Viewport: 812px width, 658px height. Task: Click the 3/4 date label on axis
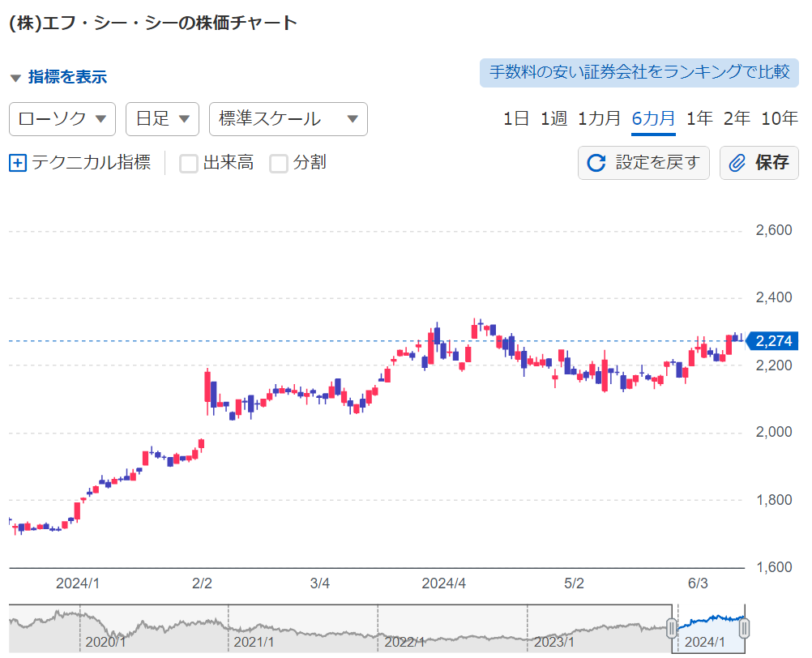coord(320,583)
